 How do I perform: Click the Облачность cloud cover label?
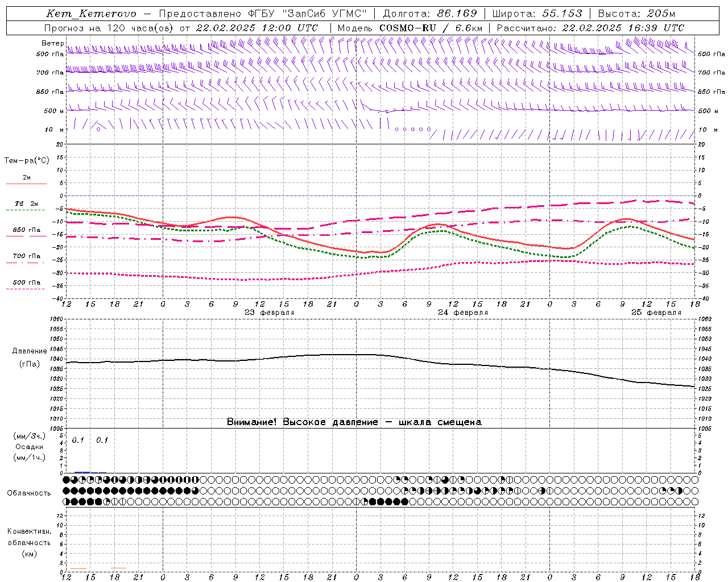29,493
